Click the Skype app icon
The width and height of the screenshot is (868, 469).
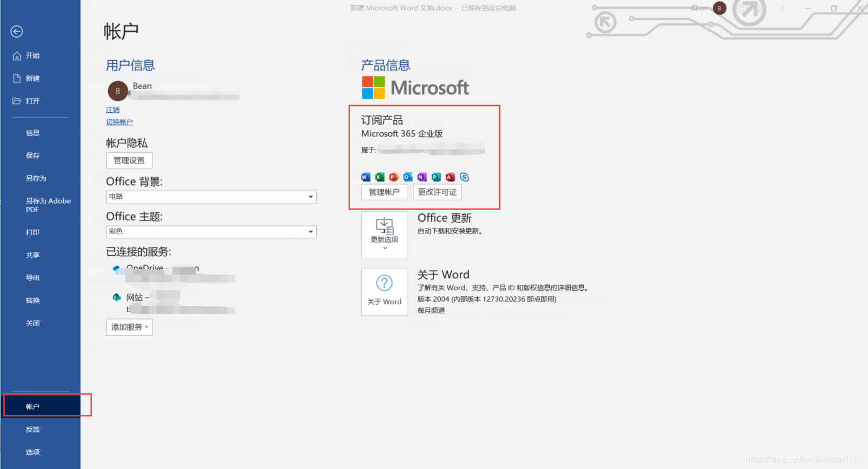click(x=465, y=177)
